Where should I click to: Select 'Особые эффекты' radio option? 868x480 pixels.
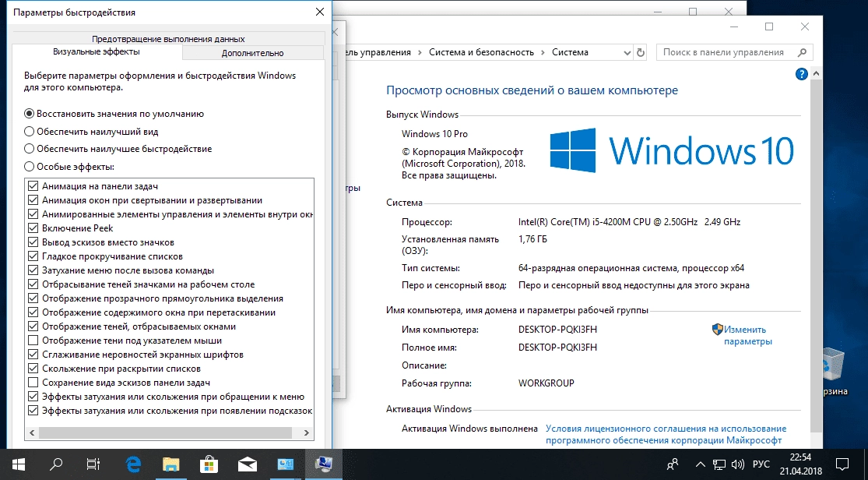(30, 166)
